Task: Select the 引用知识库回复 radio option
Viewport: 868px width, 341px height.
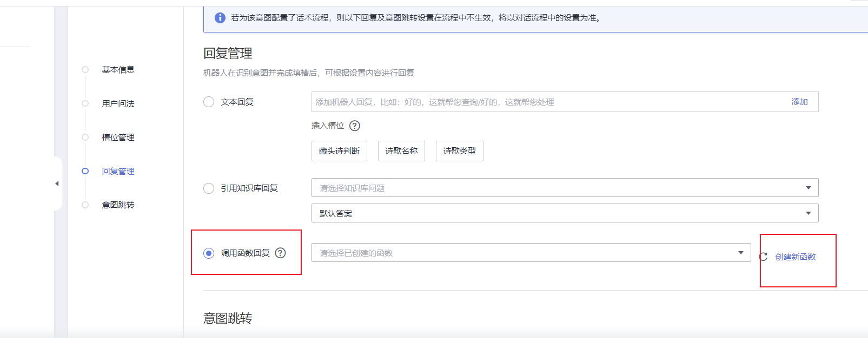Action: click(209, 188)
